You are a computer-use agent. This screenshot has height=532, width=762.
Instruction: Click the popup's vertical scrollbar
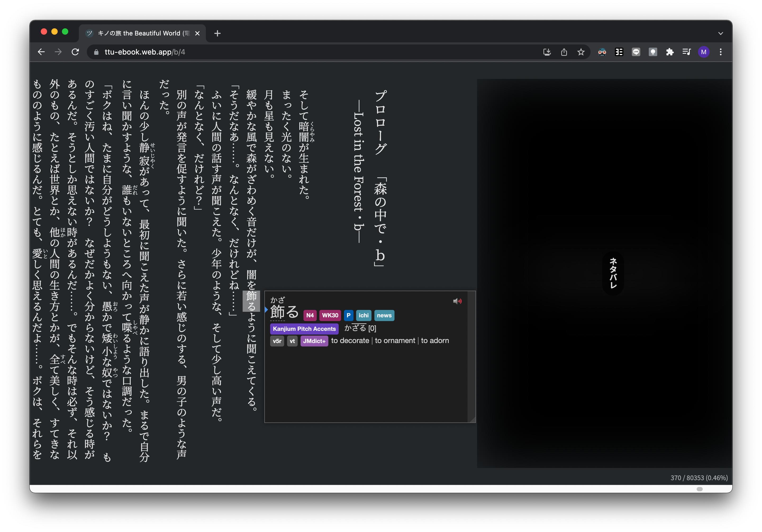click(471, 354)
